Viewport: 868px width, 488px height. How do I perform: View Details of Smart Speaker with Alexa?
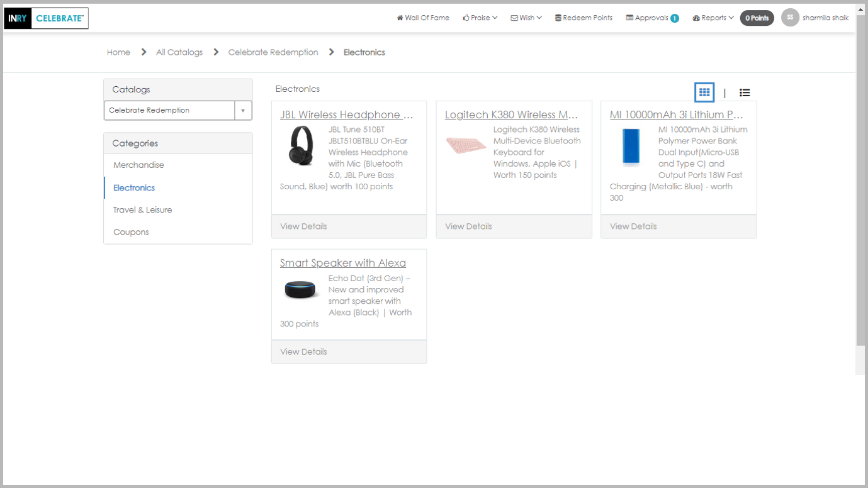[303, 352]
